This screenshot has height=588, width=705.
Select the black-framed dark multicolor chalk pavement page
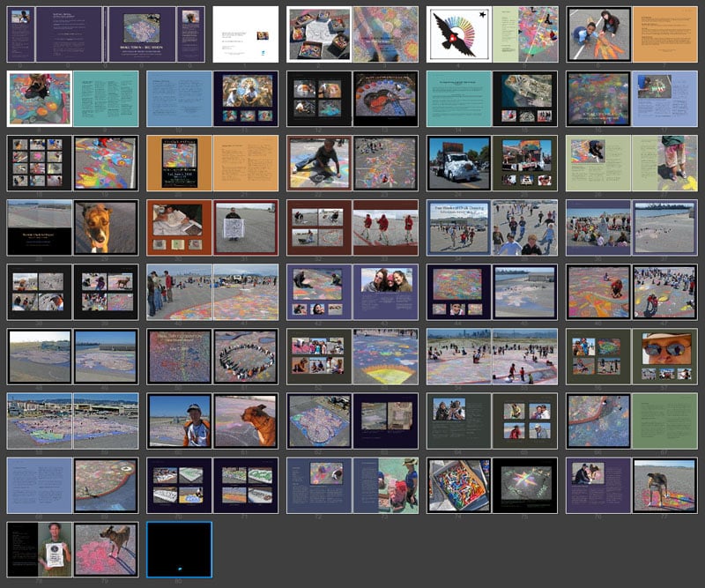[599, 99]
